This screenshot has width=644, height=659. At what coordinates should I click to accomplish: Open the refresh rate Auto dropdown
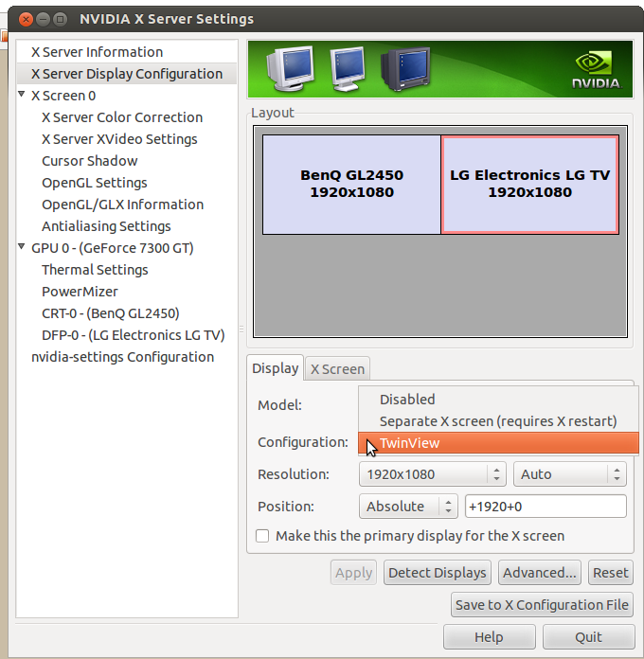point(571,474)
